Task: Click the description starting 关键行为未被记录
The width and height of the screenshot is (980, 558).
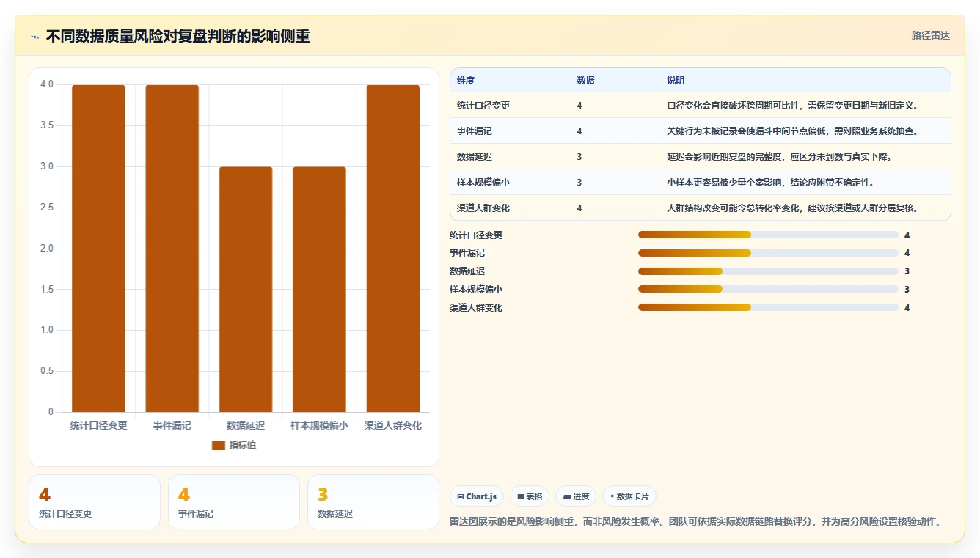Action: pos(793,131)
